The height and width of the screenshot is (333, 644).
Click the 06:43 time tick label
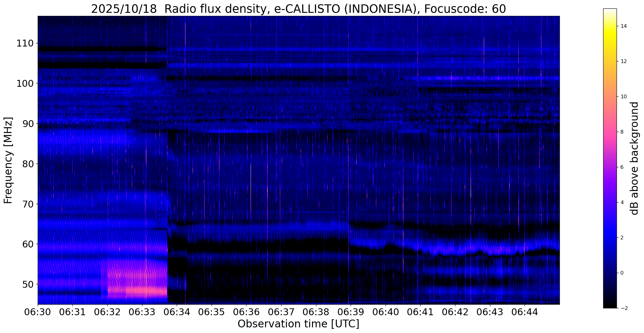(x=490, y=312)
